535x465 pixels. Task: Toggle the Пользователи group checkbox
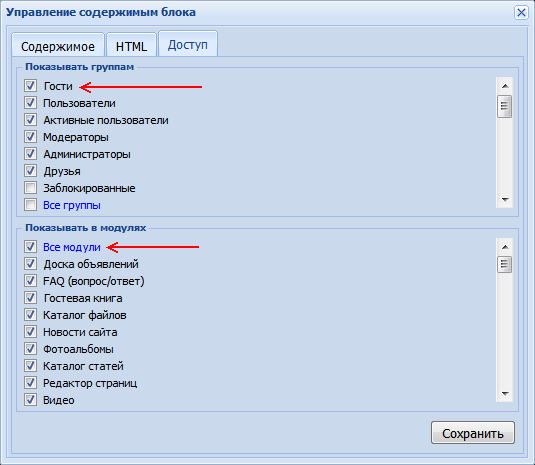[x=30, y=103]
